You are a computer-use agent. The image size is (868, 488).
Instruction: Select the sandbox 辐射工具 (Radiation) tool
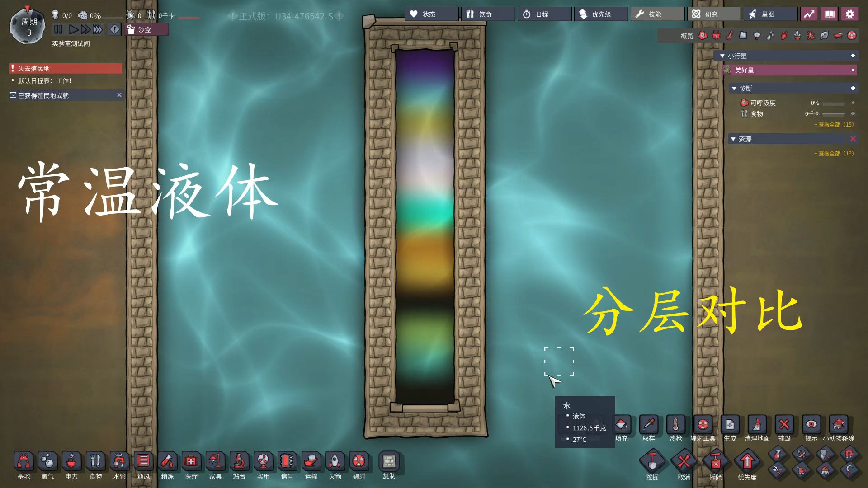[703, 425]
